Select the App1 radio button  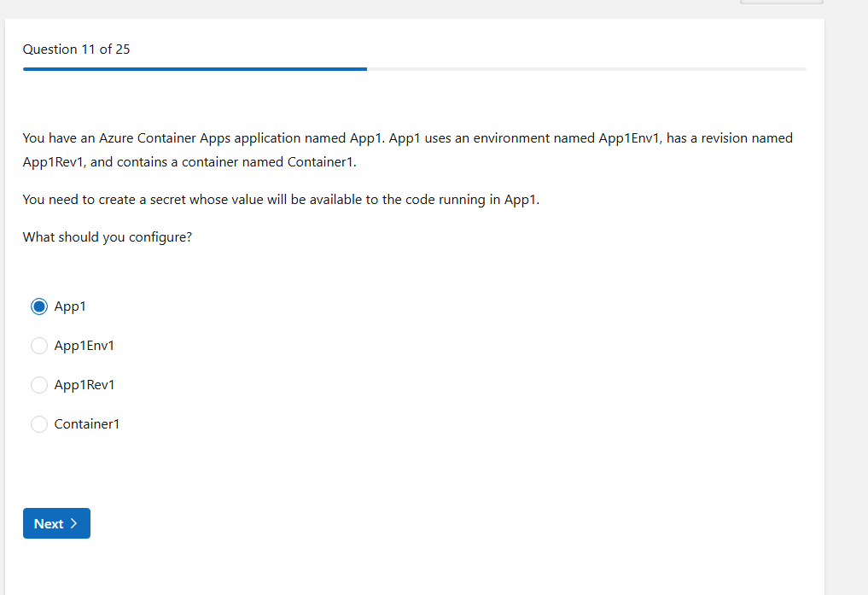point(39,306)
